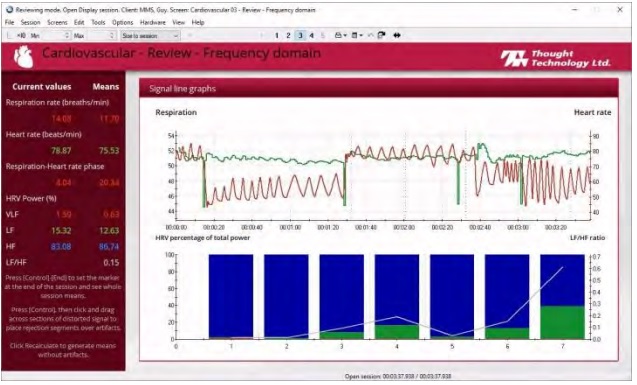This screenshot has height=385, width=637.
Task: Open the View menu
Action: [x=178, y=23]
